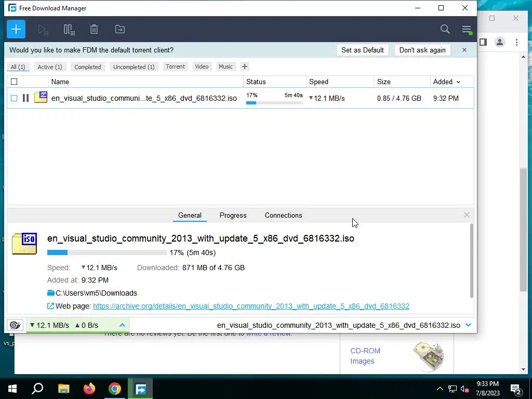The image size is (532, 399).
Task: Click external link icon beside Web page
Action: [50, 306]
